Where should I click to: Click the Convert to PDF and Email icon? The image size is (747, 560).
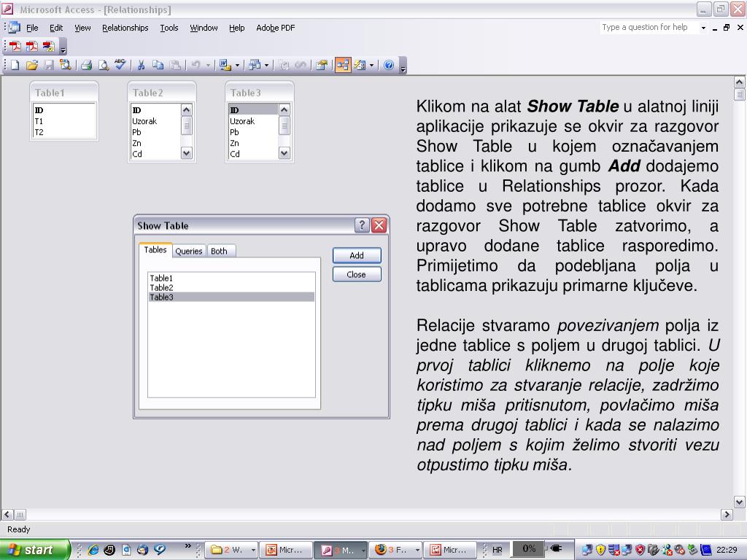coord(32,46)
